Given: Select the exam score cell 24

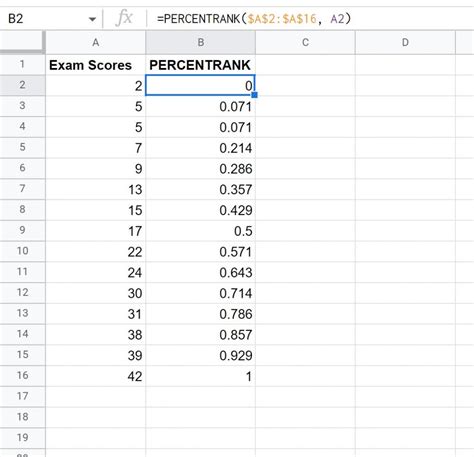Looking at the screenshot, I should tap(96, 272).
